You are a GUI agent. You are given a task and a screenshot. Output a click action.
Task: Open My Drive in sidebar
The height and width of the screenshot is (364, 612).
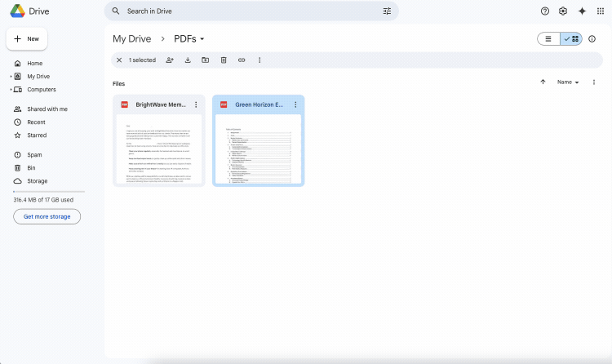point(38,77)
